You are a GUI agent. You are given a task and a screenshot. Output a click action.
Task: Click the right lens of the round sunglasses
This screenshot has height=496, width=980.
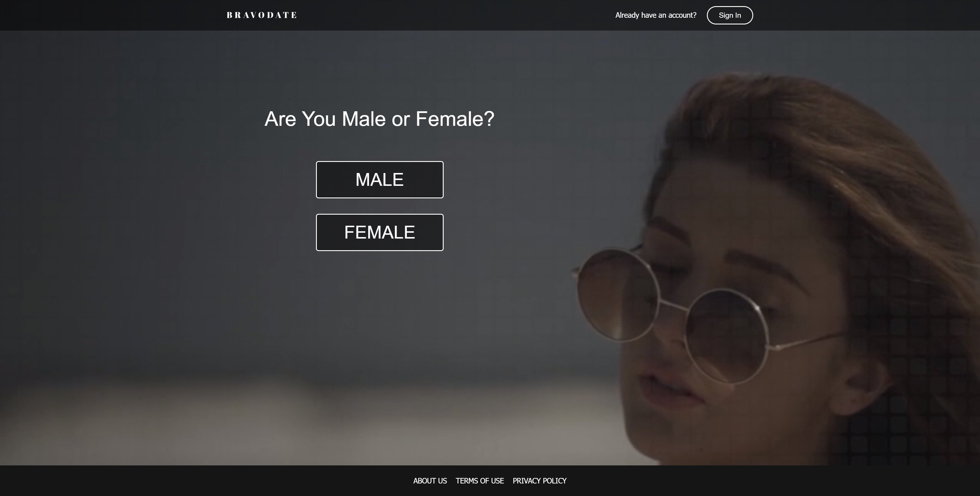(727, 336)
